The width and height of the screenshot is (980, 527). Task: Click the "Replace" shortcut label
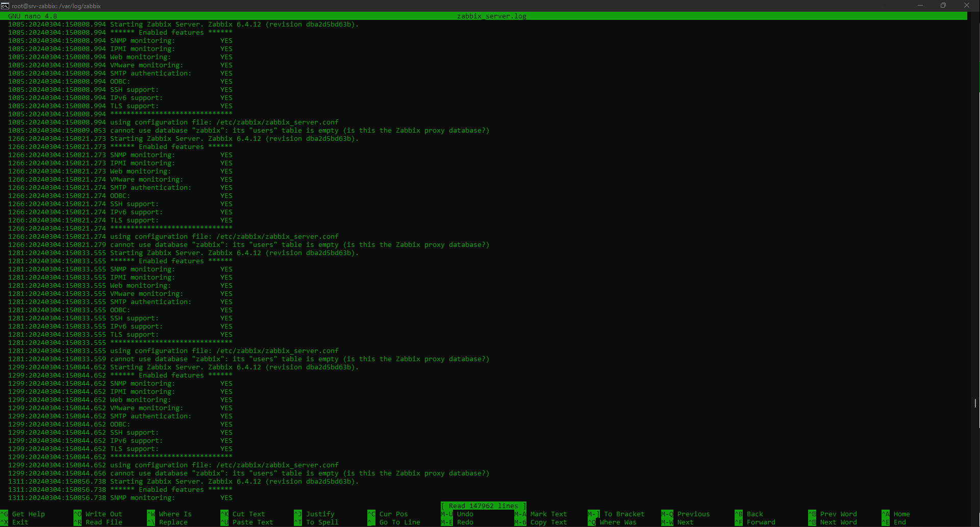173,522
